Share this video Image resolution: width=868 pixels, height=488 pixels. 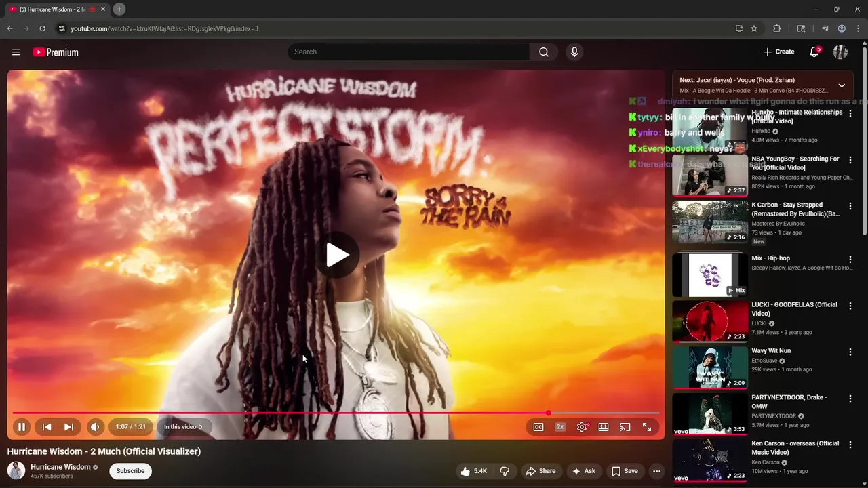[540, 471]
